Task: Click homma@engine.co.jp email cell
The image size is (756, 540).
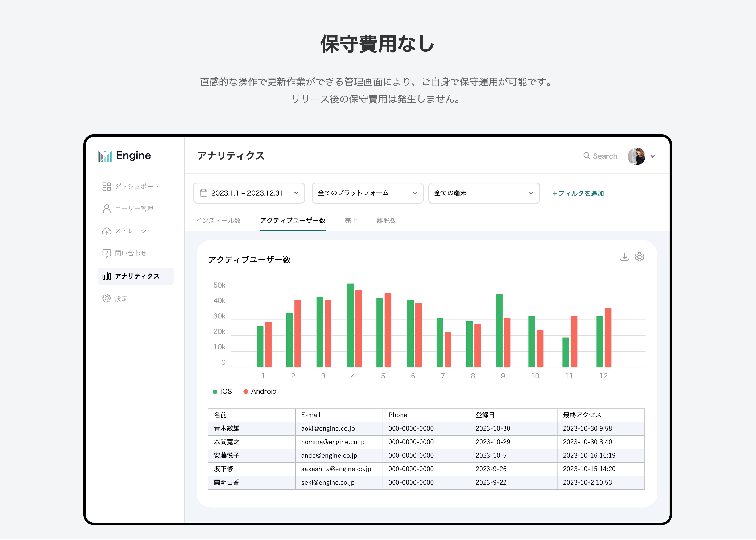Action: (x=339, y=442)
